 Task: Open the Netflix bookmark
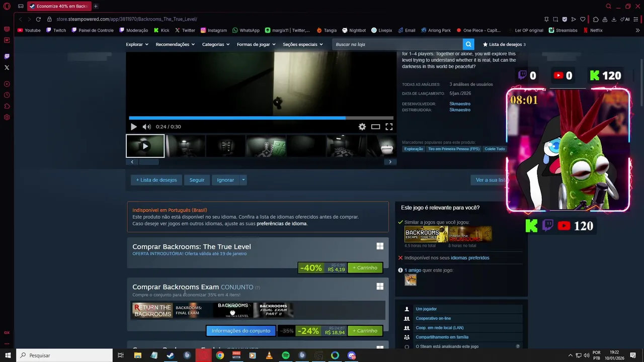click(593, 30)
